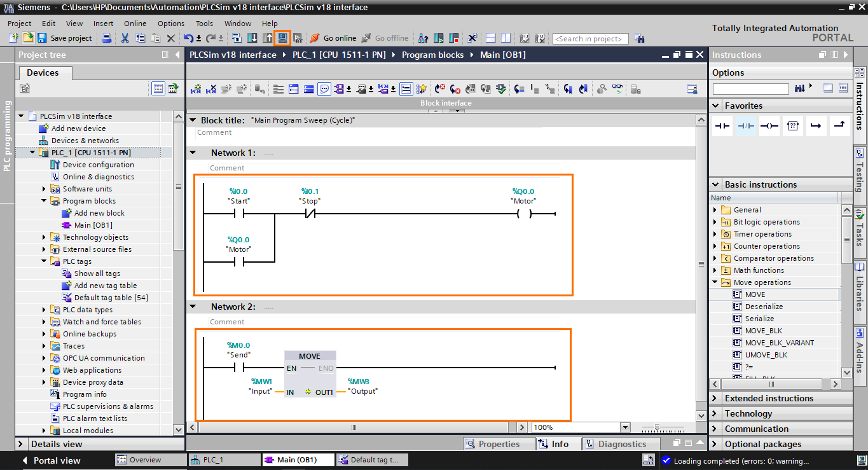
Task: Click the Insert network icon in editor toolbar
Action: (196, 89)
